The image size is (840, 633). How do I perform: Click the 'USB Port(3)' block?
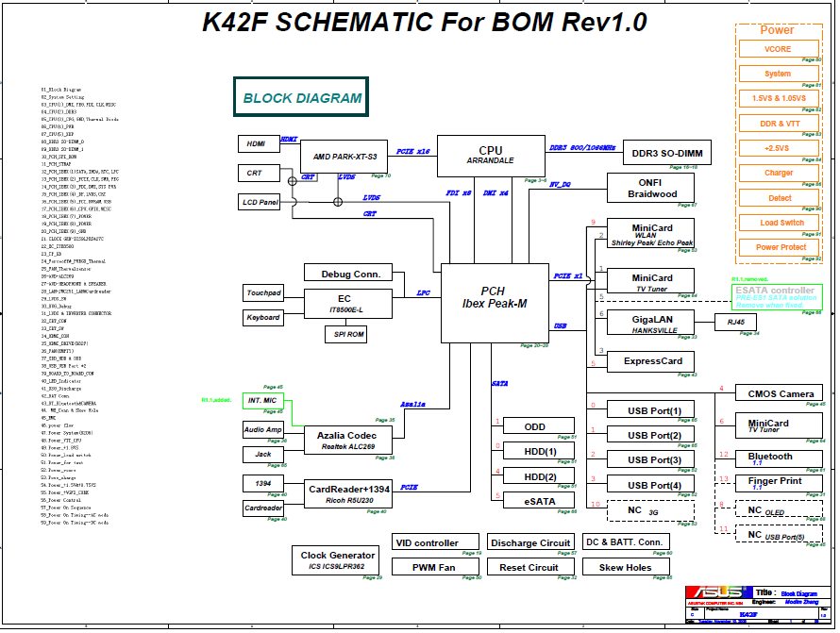coord(650,459)
